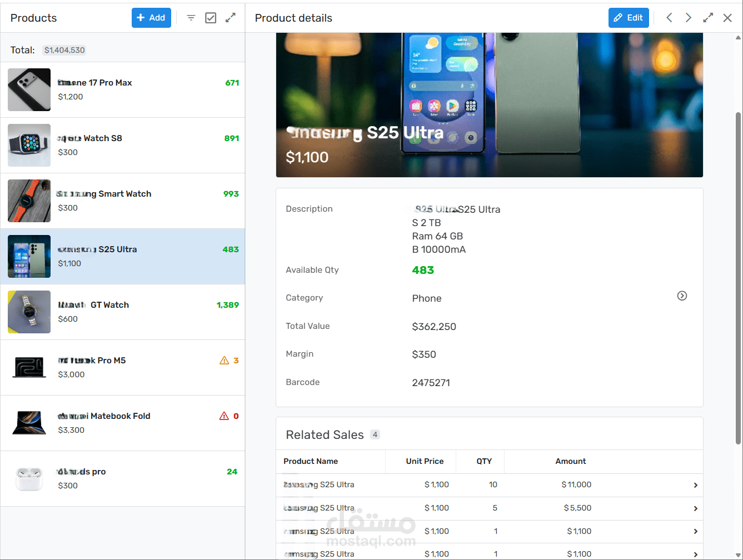743x560 pixels.
Task: Click the 17 Pro Max product thumbnail
Action: (29, 89)
